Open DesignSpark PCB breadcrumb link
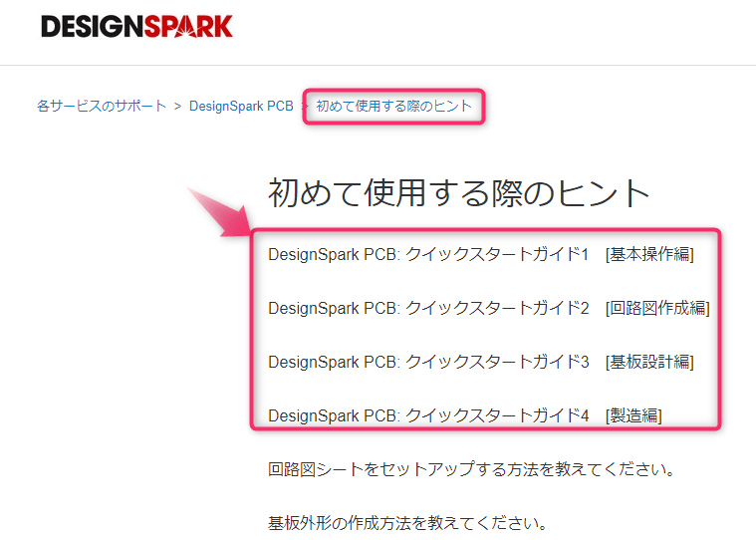The width and height of the screenshot is (756, 540). coord(241,106)
